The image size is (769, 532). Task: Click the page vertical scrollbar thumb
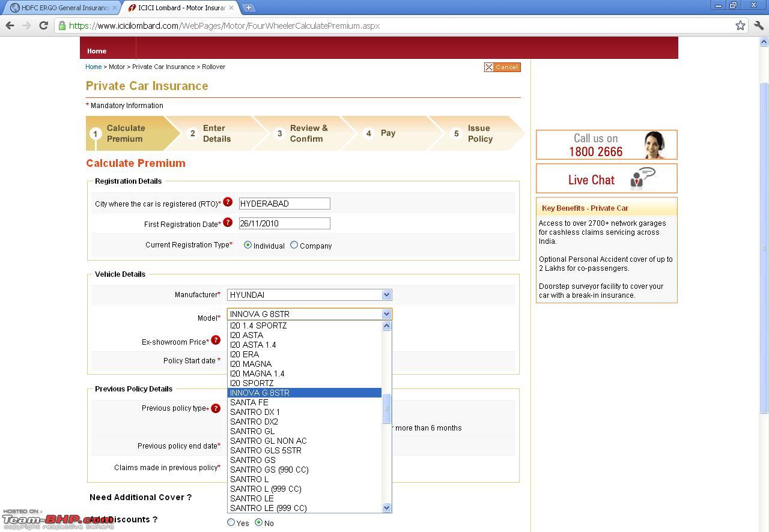tap(764, 248)
